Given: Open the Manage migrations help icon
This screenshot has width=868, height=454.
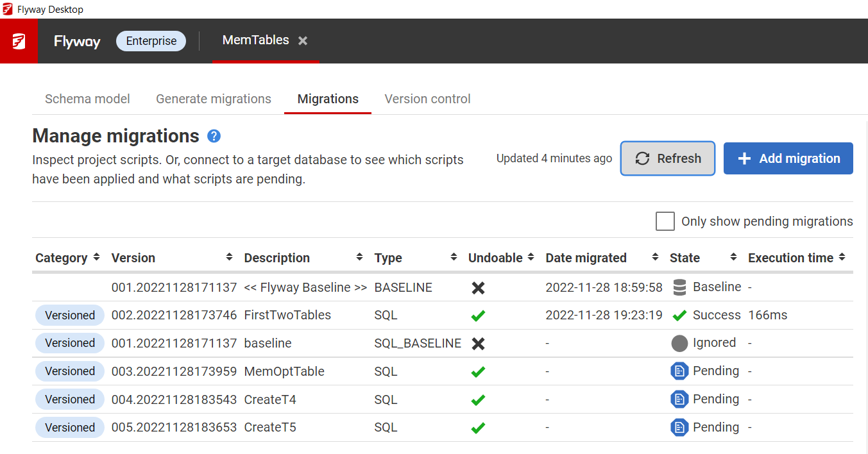Looking at the screenshot, I should (214, 135).
